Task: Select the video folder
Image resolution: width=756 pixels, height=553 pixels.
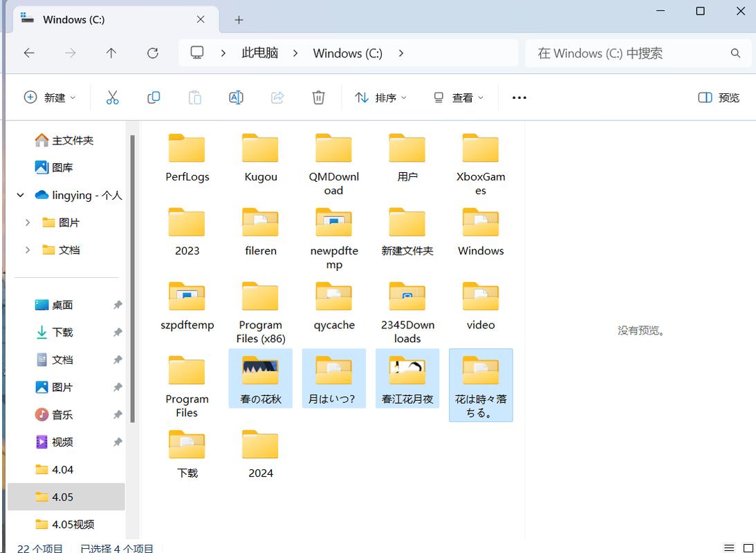Action: (481, 306)
